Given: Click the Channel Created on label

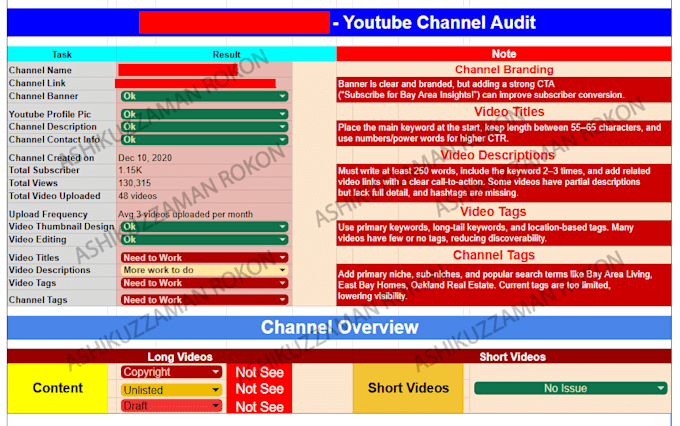Looking at the screenshot, I should point(52,158).
